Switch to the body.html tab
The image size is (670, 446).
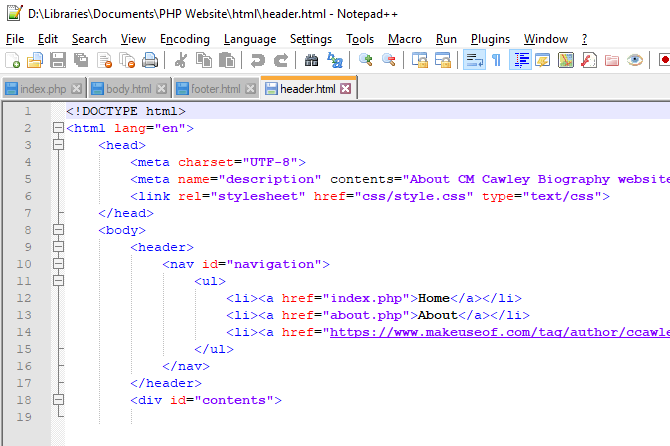click(x=129, y=88)
